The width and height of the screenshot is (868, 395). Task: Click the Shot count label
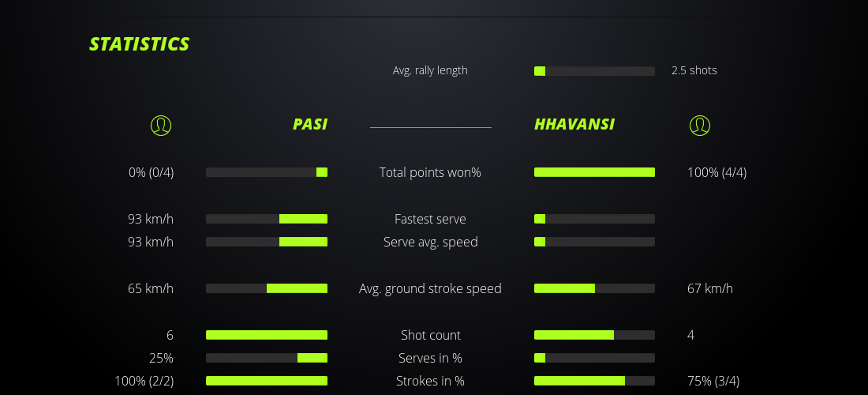click(430, 335)
